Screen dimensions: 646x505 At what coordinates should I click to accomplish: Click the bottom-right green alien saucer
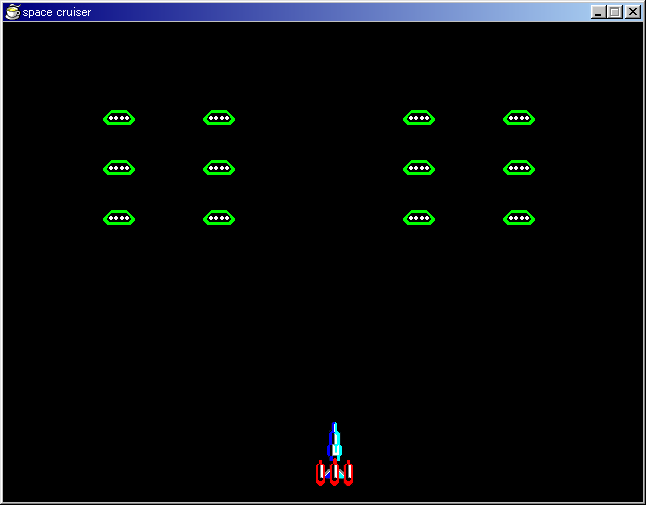coord(519,218)
